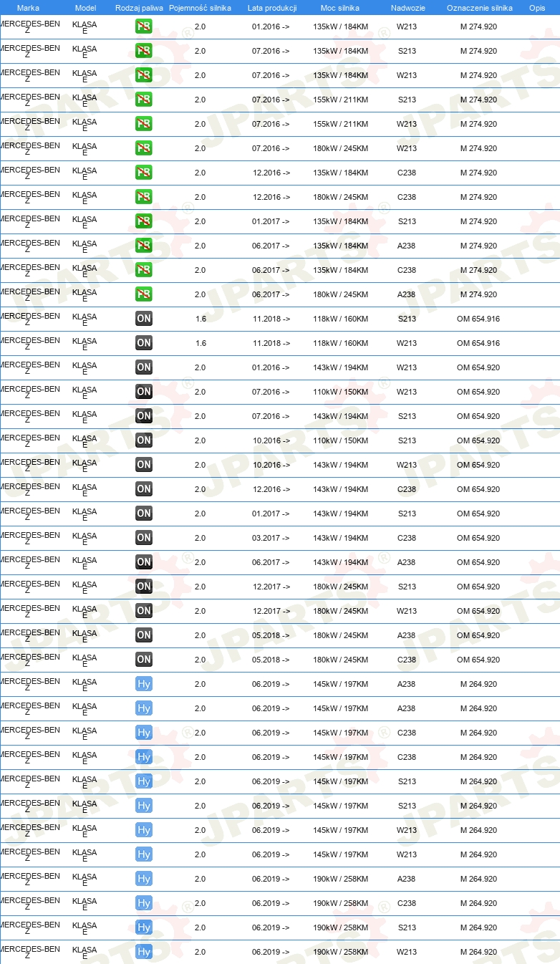560x964 pixels.
Task: Click the Nadwozie column header
Action: pyautogui.click(x=407, y=8)
